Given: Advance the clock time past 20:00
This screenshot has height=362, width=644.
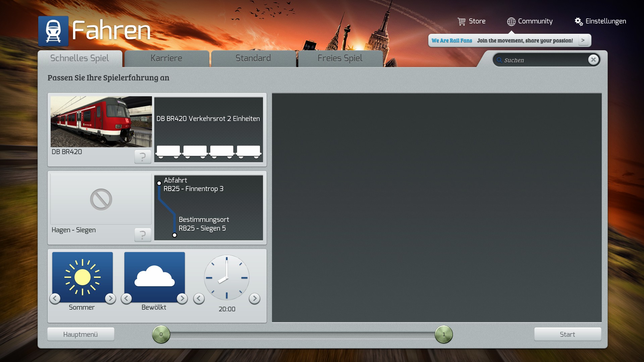Looking at the screenshot, I should click(x=255, y=298).
